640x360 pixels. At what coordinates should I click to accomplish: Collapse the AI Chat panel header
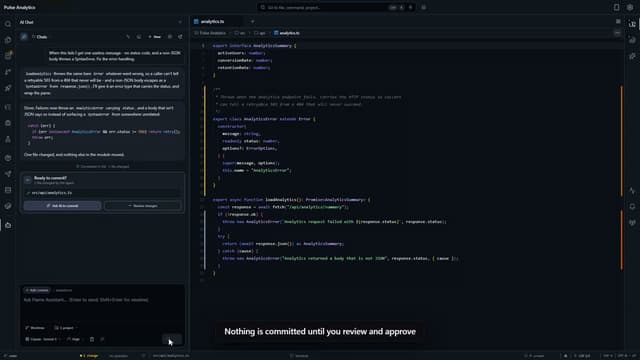click(x=180, y=22)
